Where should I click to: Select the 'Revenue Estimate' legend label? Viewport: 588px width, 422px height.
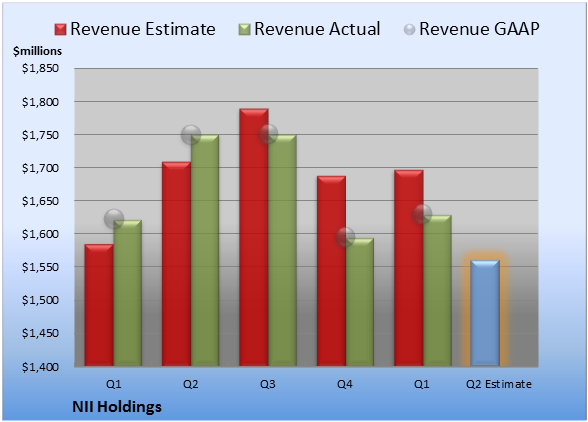click(143, 29)
